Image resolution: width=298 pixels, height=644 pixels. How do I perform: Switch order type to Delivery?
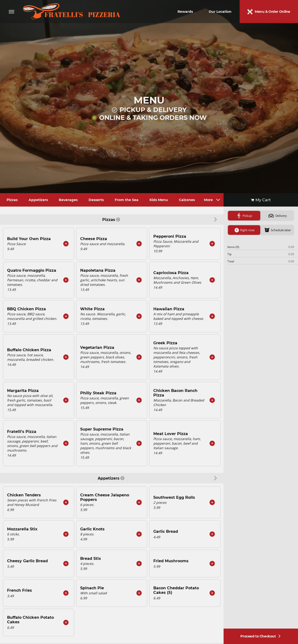coord(277,216)
